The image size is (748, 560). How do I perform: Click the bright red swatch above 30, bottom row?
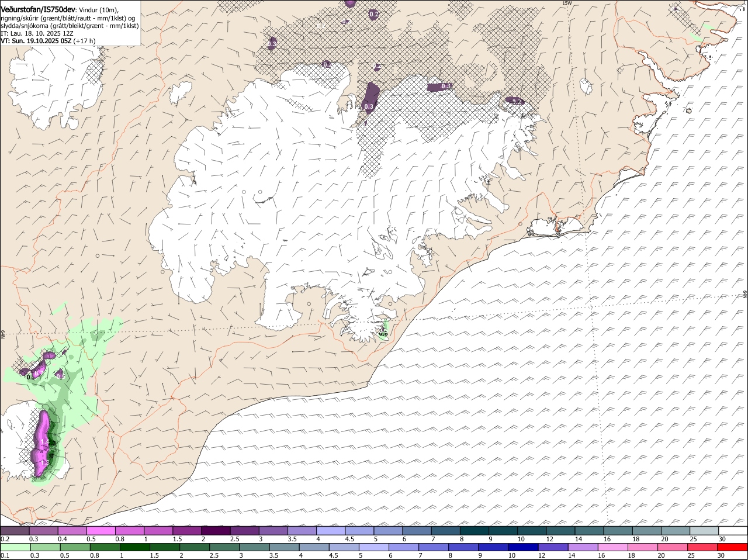(733, 548)
